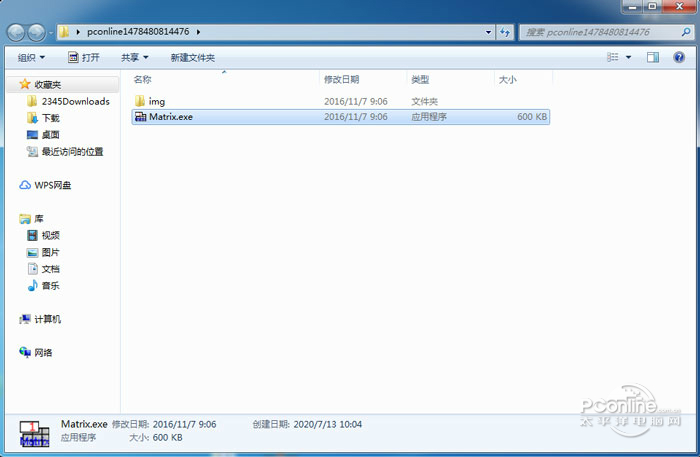Click the Matrix.exe row date 2016/11/7 9:06

(x=355, y=117)
